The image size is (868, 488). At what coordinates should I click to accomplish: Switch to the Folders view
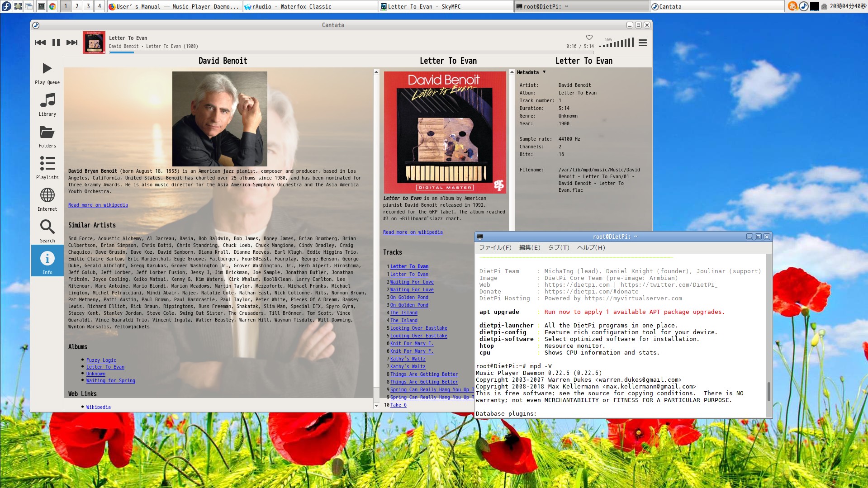(47, 137)
